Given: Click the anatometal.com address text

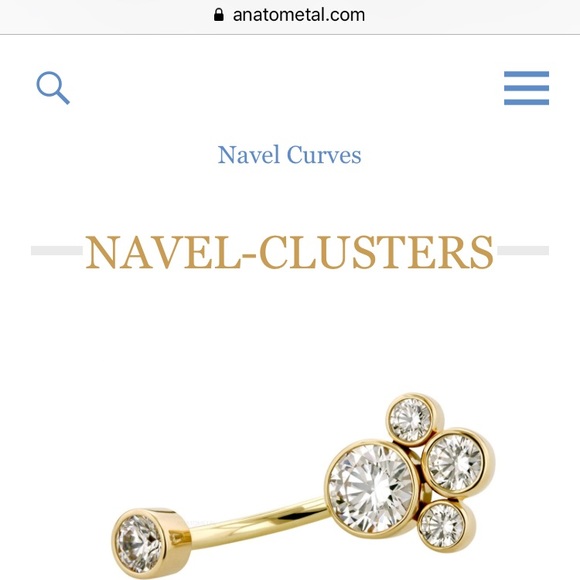Looking at the screenshot, I should click(299, 15).
